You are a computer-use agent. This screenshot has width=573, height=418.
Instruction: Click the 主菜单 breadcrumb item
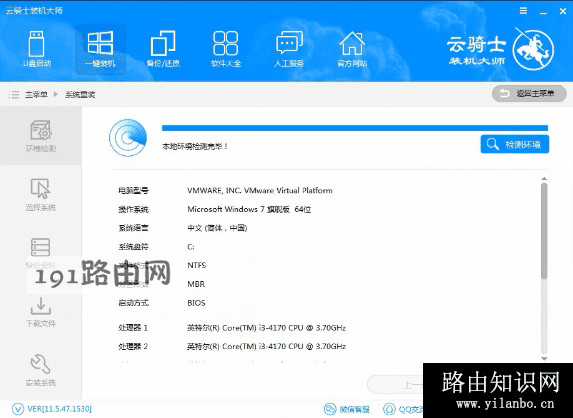point(36,95)
